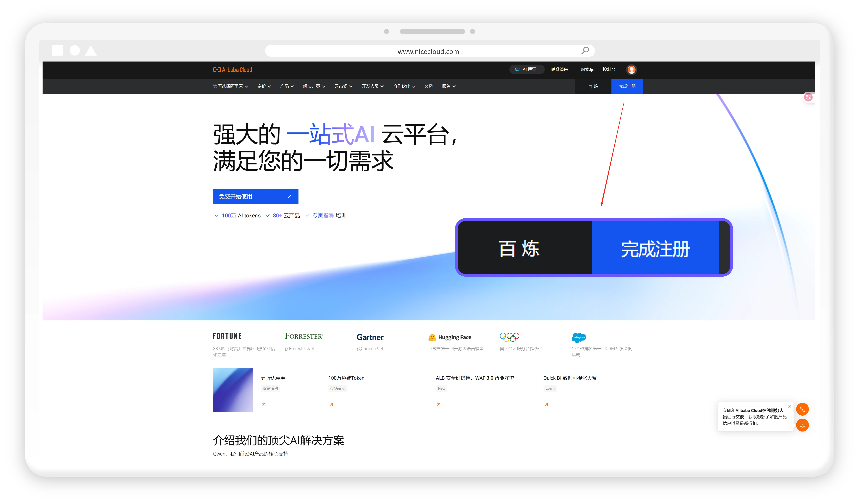Click the pink translate icon at page edge
This screenshot has height=504, width=859.
808,97
